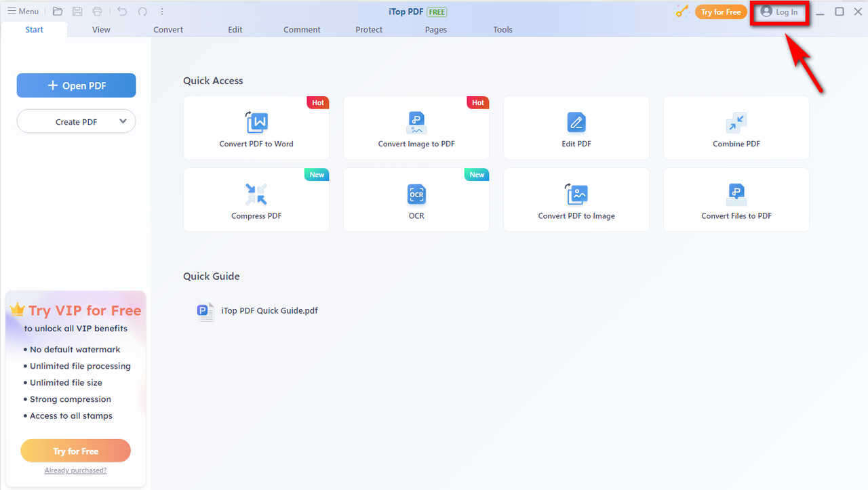The height and width of the screenshot is (490, 868).
Task: Click the open folder icon in title bar
Action: pos(58,12)
